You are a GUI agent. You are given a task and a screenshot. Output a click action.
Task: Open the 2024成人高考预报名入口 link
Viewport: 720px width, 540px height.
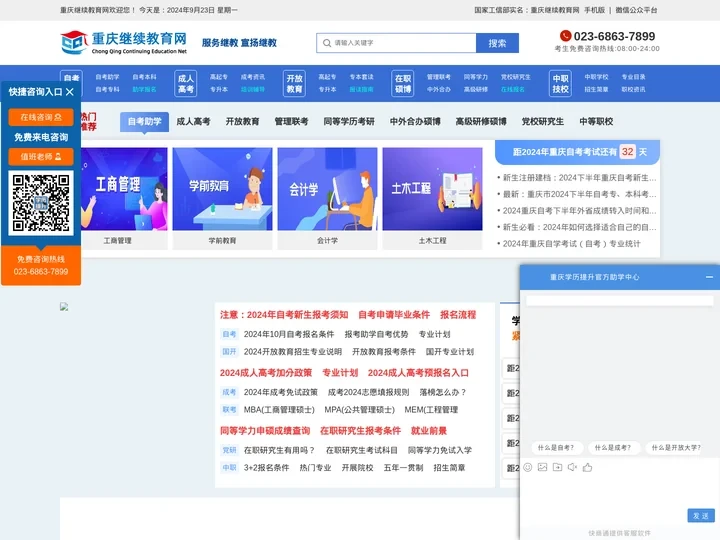[418, 373]
